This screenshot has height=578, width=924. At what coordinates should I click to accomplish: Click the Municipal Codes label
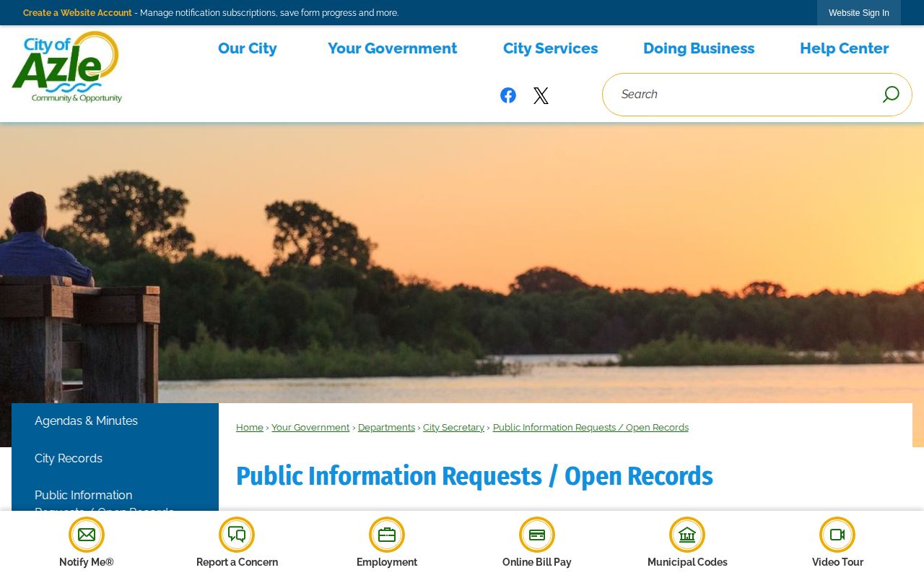point(687,562)
